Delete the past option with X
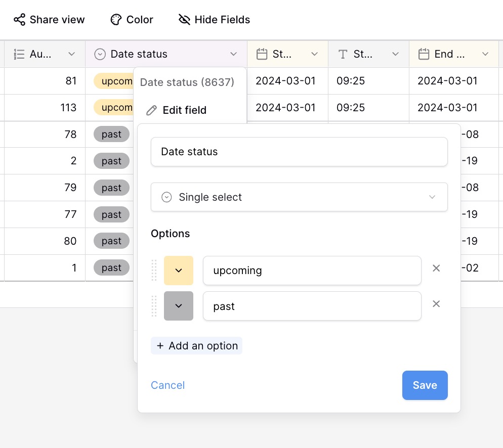 [436, 304]
